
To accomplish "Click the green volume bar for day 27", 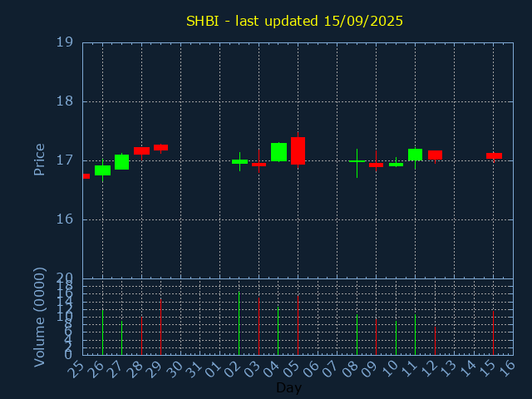I will (122, 338).
